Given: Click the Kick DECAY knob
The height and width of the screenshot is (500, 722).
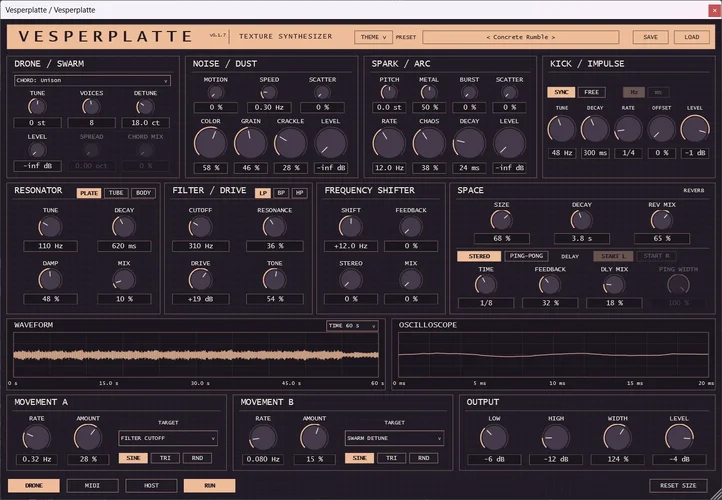Looking at the screenshot, I should 595,129.
